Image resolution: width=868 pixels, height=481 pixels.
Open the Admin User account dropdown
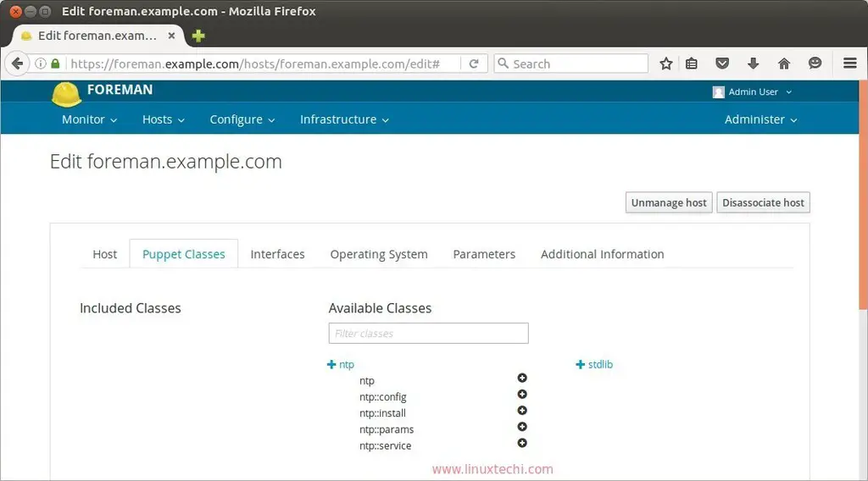coord(754,91)
